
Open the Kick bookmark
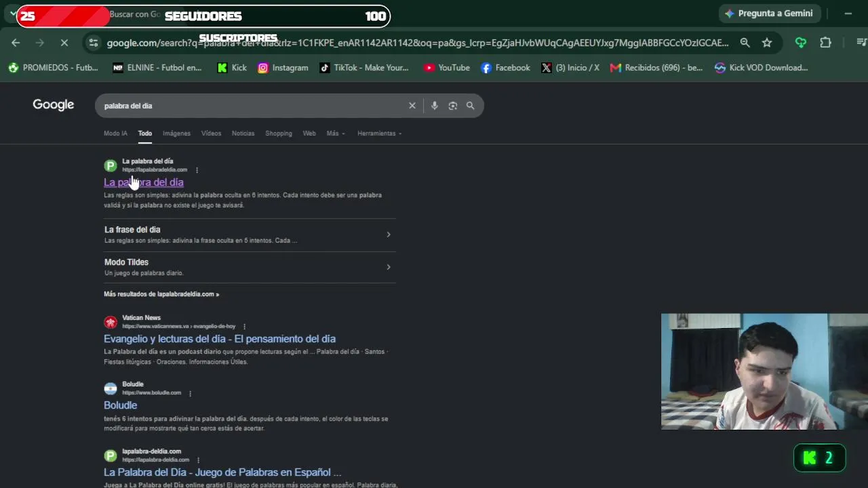[232, 68]
